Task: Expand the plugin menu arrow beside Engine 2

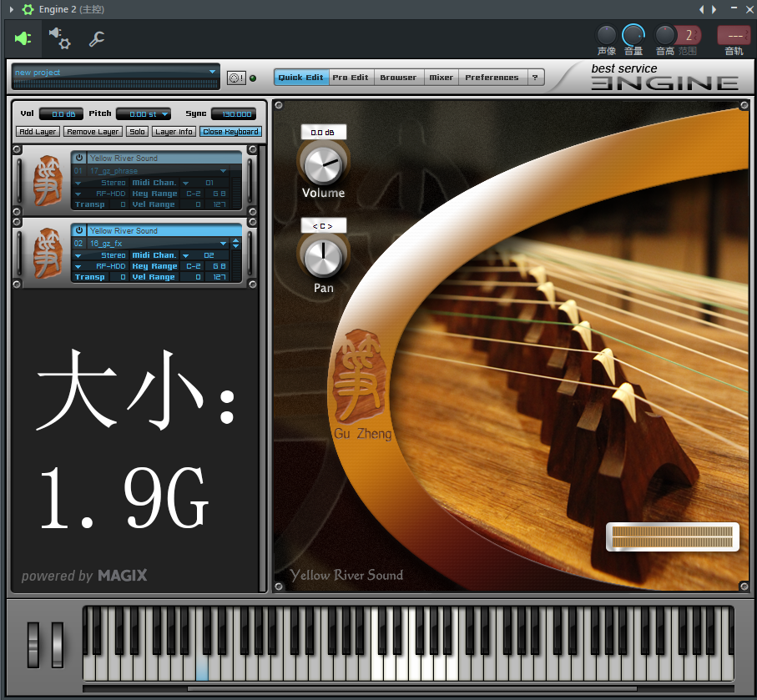Action: point(12,9)
